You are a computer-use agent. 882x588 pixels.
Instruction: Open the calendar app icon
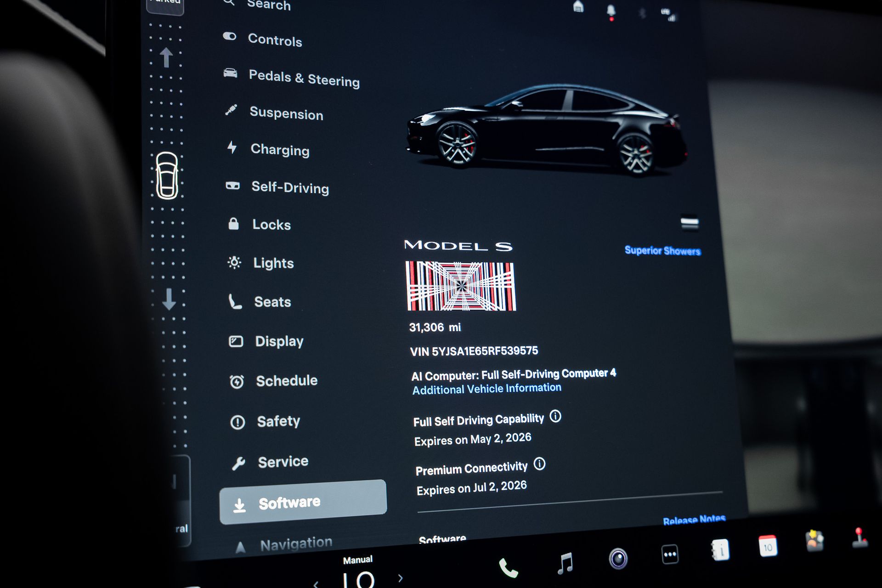pos(768,547)
